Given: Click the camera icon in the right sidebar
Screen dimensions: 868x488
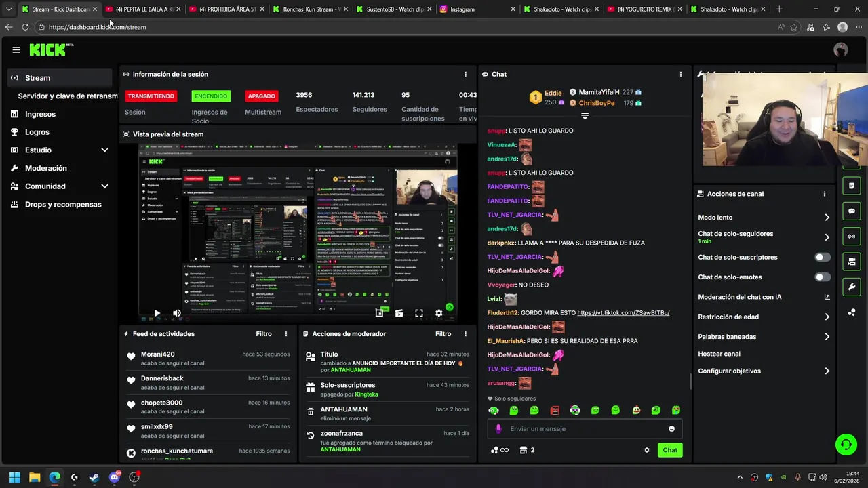Looking at the screenshot, I should pyautogui.click(x=852, y=262).
